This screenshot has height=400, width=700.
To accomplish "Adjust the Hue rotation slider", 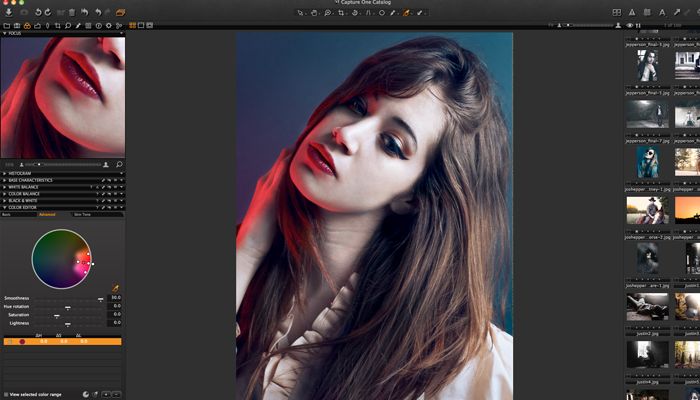I will point(68,307).
